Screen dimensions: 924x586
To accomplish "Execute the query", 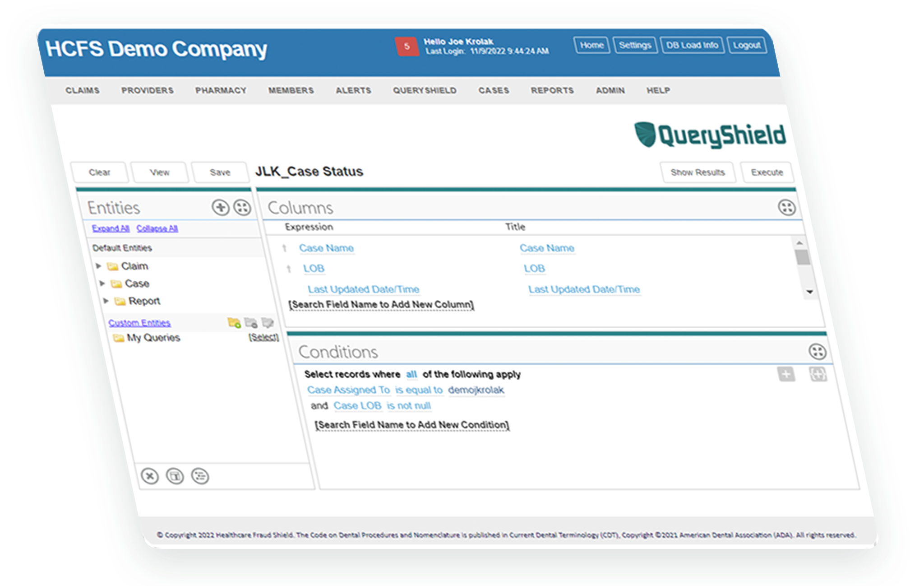I will click(x=767, y=172).
